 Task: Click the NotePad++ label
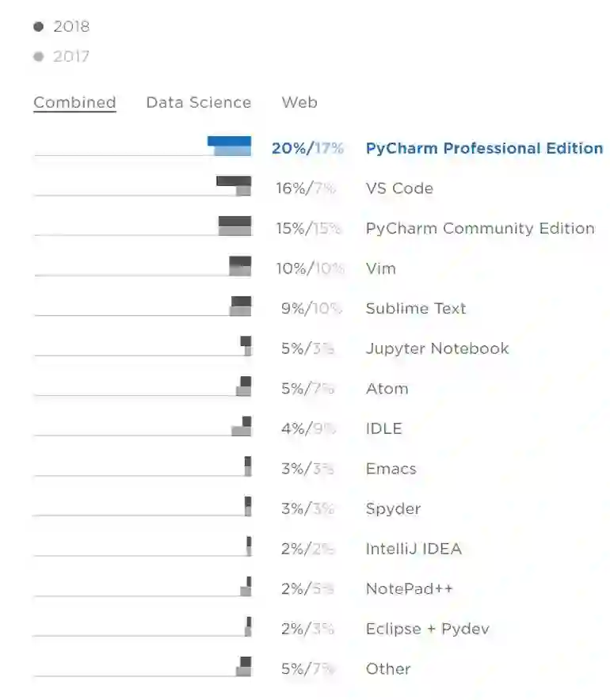pos(409,588)
